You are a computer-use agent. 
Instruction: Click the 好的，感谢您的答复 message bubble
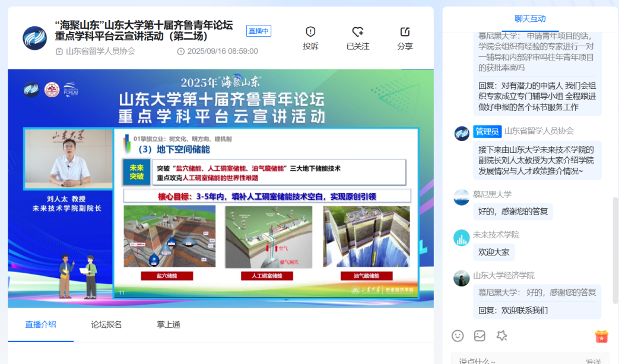(x=513, y=212)
